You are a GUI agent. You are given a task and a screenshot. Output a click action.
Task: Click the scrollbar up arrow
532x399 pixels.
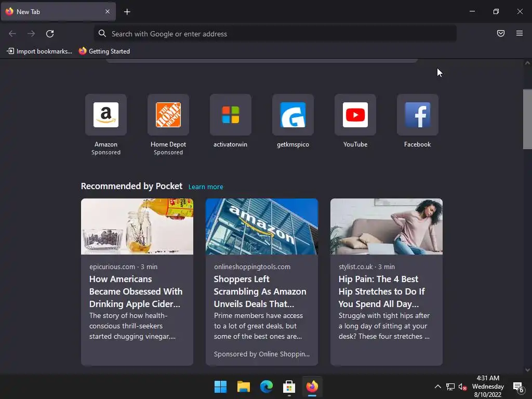point(527,63)
